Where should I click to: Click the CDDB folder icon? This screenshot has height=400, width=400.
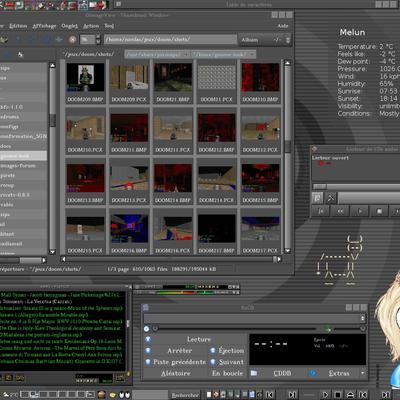(254, 373)
